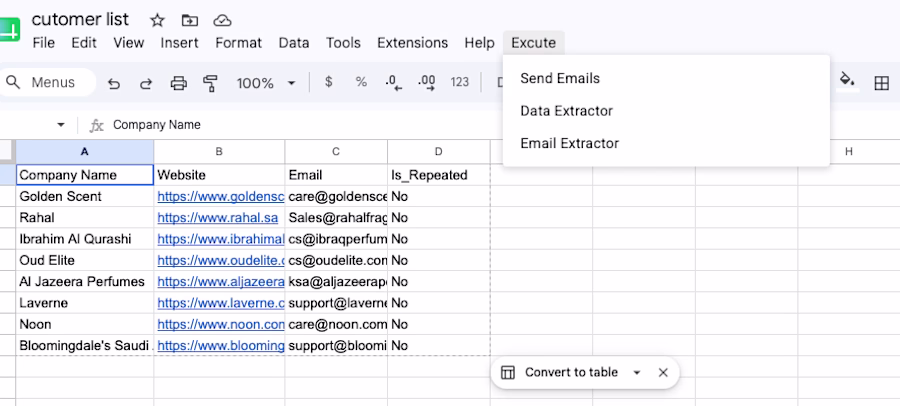Open the Data menu
Image resolution: width=900 pixels, height=406 pixels.
294,43
